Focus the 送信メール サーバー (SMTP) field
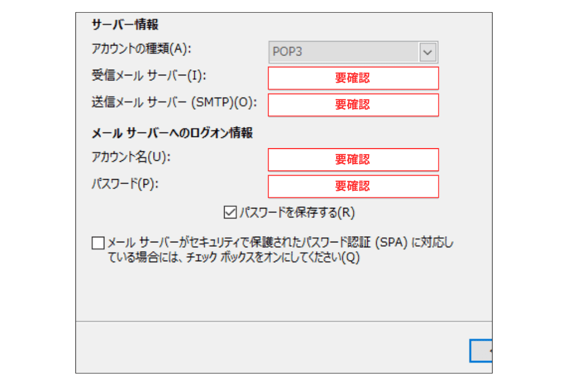568x392 pixels. tap(353, 105)
